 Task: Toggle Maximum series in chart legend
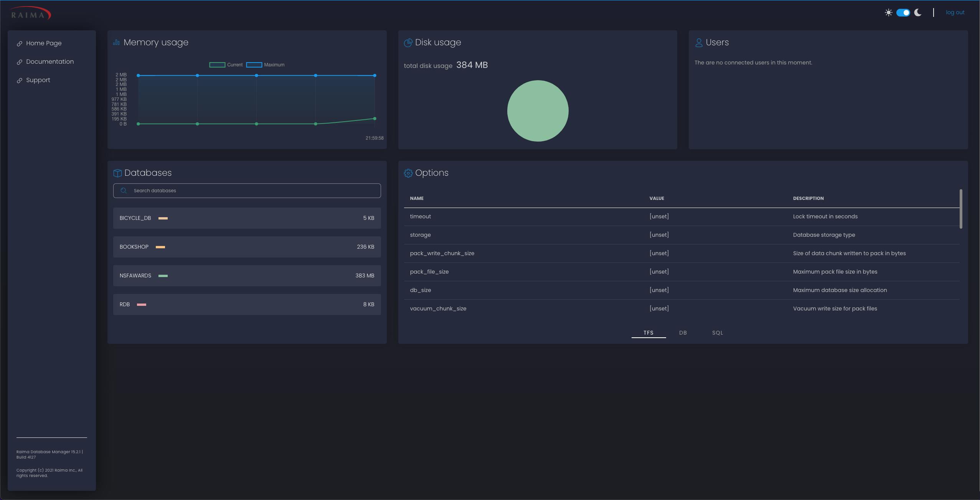(x=265, y=65)
